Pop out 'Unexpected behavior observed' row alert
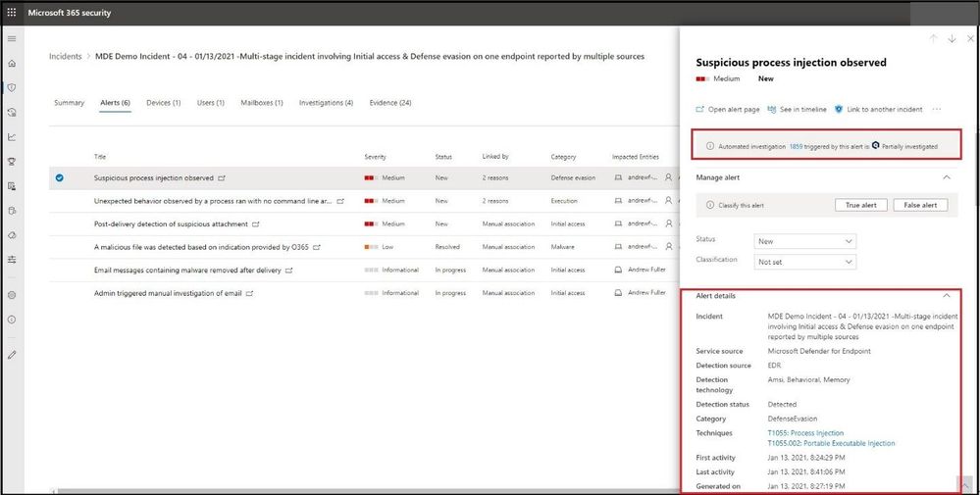 click(340, 201)
